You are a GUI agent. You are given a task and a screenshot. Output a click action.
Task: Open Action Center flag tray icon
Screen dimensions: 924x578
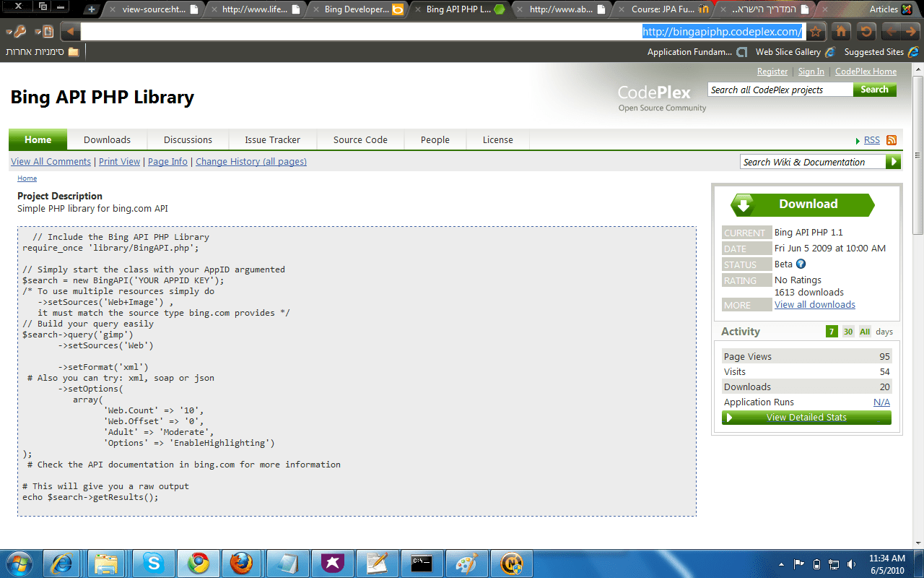799,564
